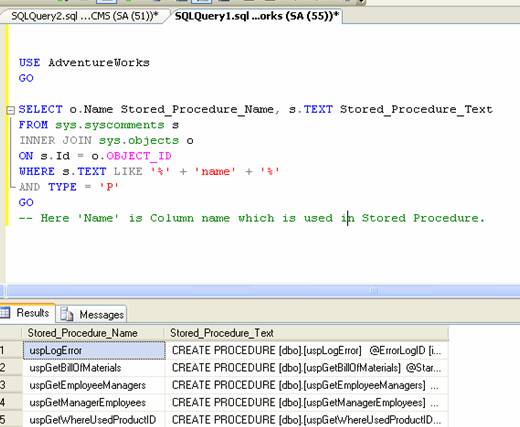Click the green comment line about Column name

252,218
